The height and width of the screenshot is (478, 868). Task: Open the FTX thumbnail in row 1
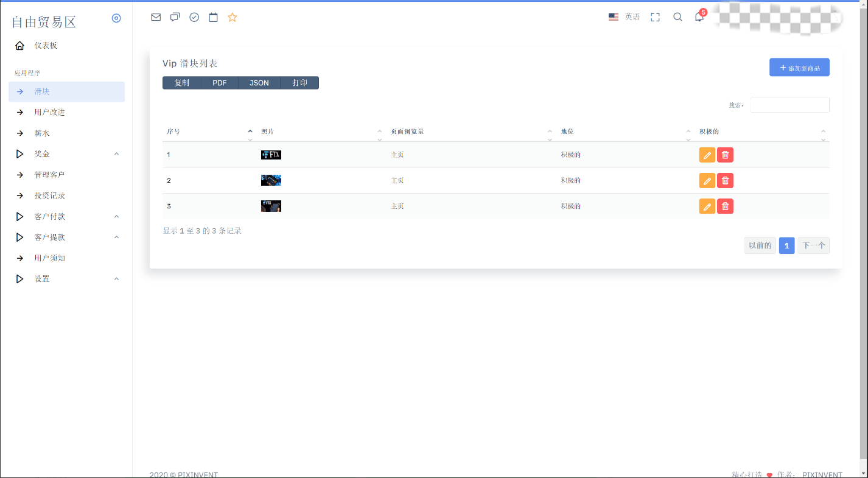pyautogui.click(x=271, y=155)
